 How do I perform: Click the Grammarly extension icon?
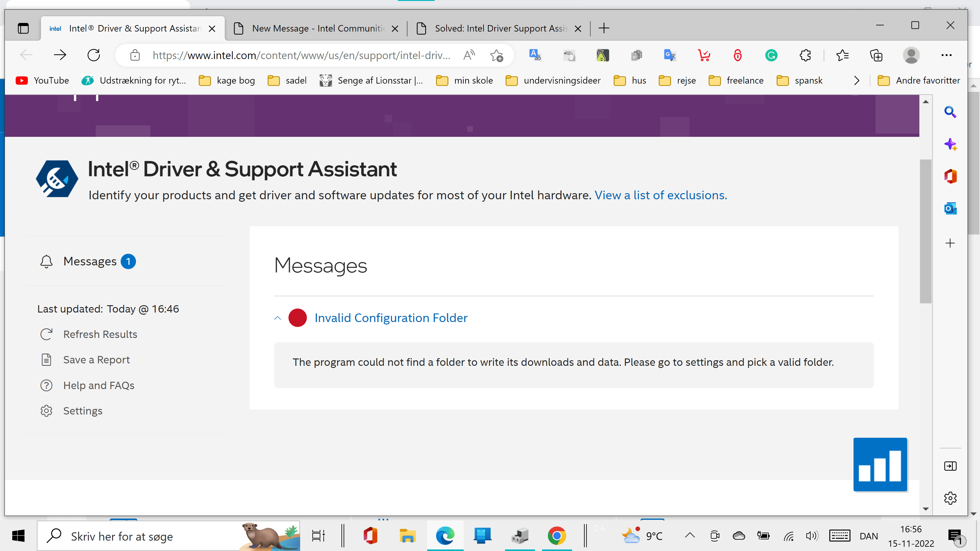point(771,55)
